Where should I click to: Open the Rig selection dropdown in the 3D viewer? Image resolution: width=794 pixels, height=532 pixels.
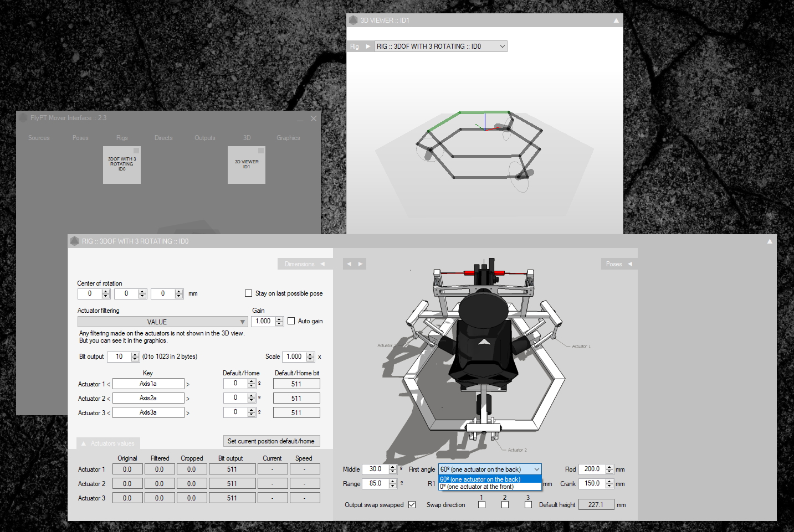441,47
